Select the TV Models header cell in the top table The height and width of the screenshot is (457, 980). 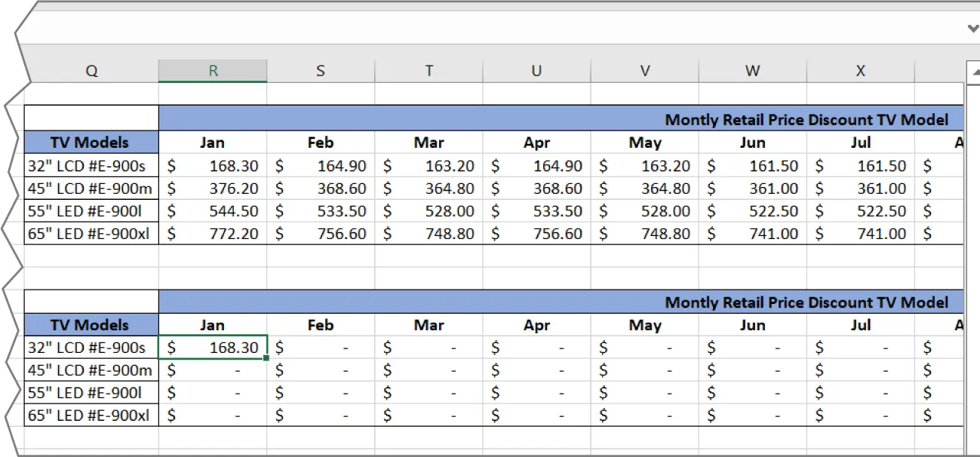click(91, 143)
